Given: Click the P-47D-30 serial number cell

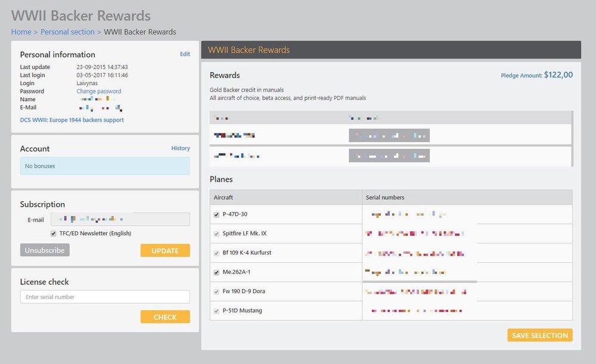Looking at the screenshot, I should (x=467, y=214).
